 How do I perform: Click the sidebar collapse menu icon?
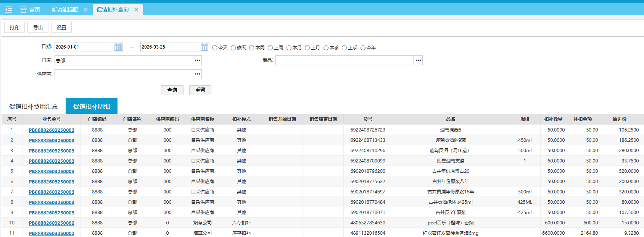[9, 10]
